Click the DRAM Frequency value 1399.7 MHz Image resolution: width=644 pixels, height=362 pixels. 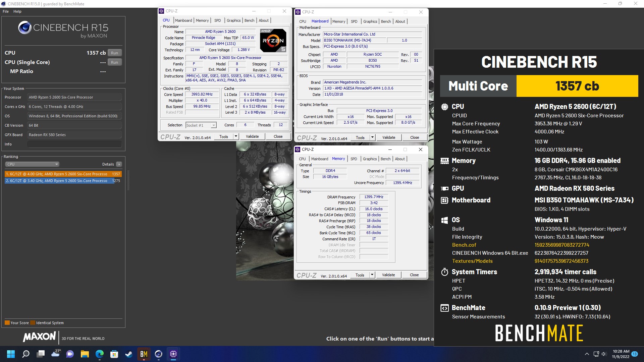point(374,197)
